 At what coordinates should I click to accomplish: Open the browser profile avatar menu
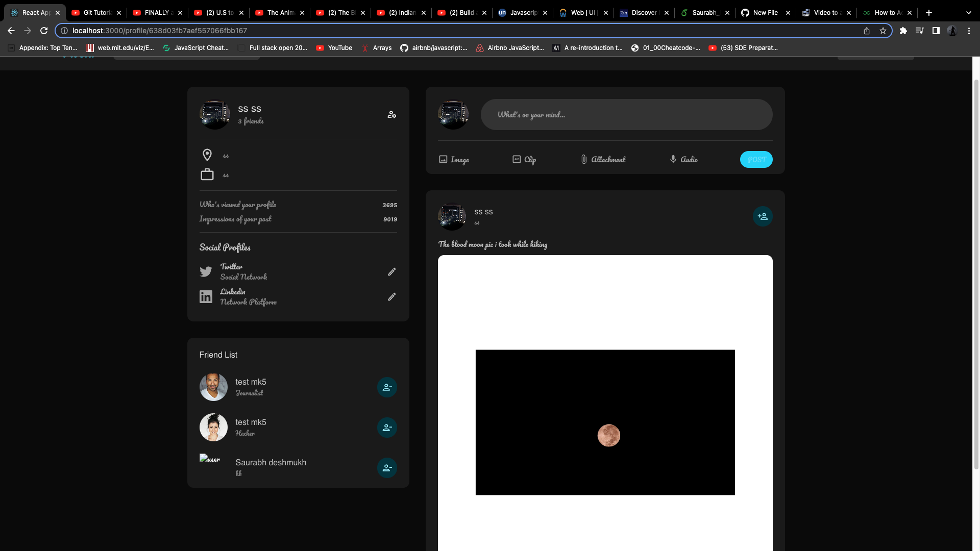(x=952, y=31)
